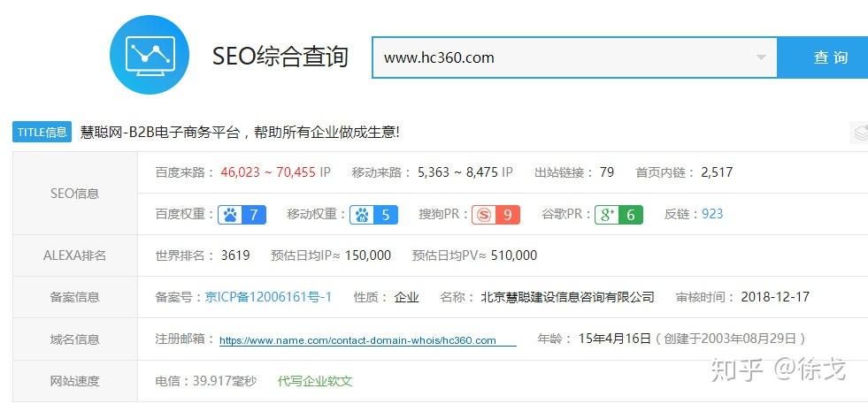Click the 查询 search button
868x404 pixels.
[823, 57]
